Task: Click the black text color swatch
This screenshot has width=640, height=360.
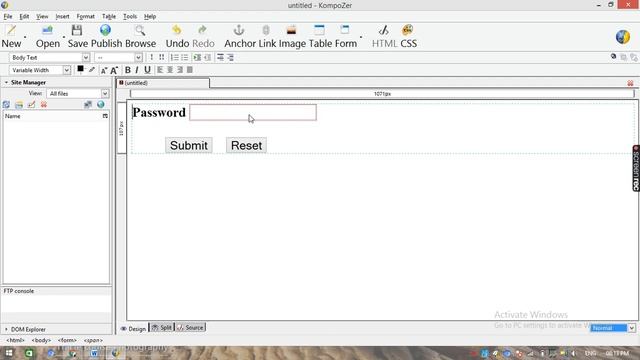Action: coord(80,69)
